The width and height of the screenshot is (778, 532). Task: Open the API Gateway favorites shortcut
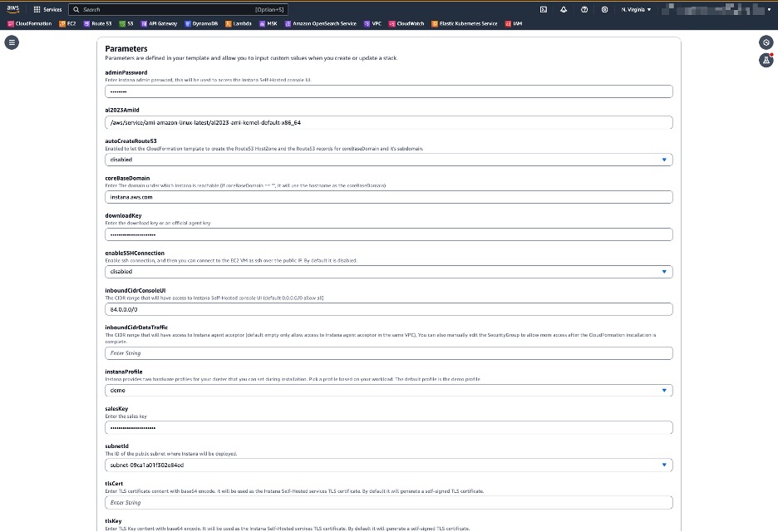[159, 23]
